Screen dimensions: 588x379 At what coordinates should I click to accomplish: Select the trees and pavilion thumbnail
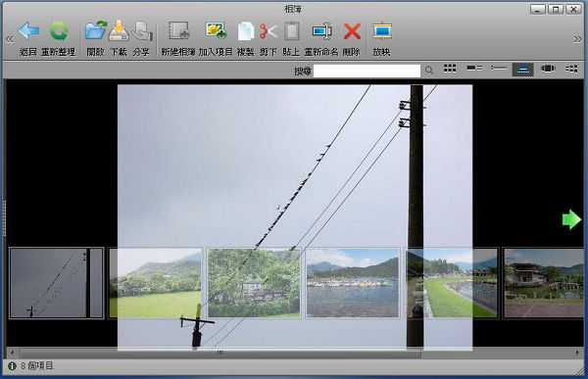pyautogui.click(x=254, y=283)
